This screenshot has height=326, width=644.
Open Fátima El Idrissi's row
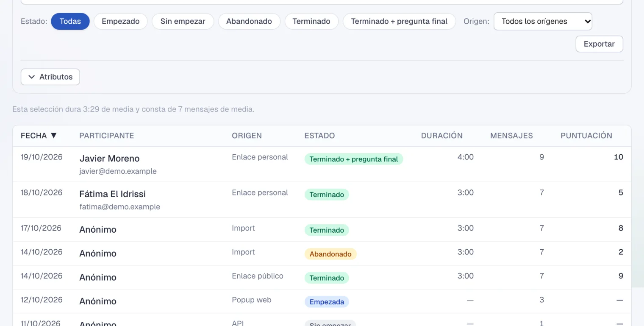click(322, 200)
